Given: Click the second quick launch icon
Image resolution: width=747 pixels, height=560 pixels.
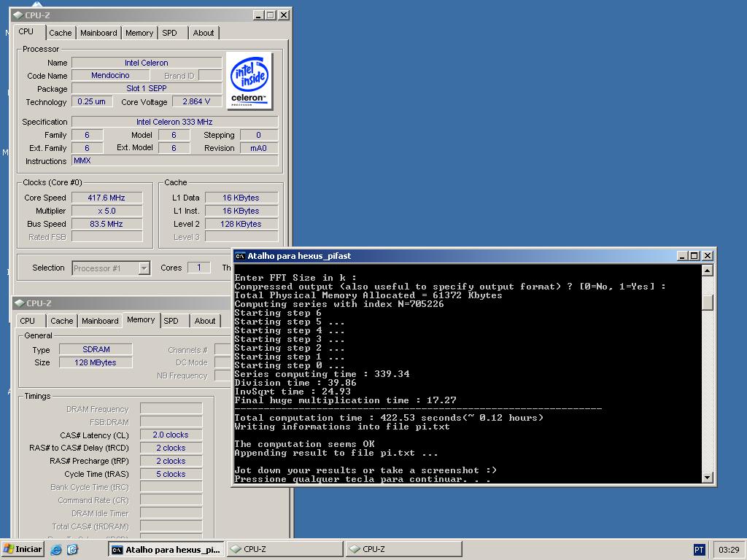Looking at the screenshot, I should pyautogui.click(x=72, y=550).
